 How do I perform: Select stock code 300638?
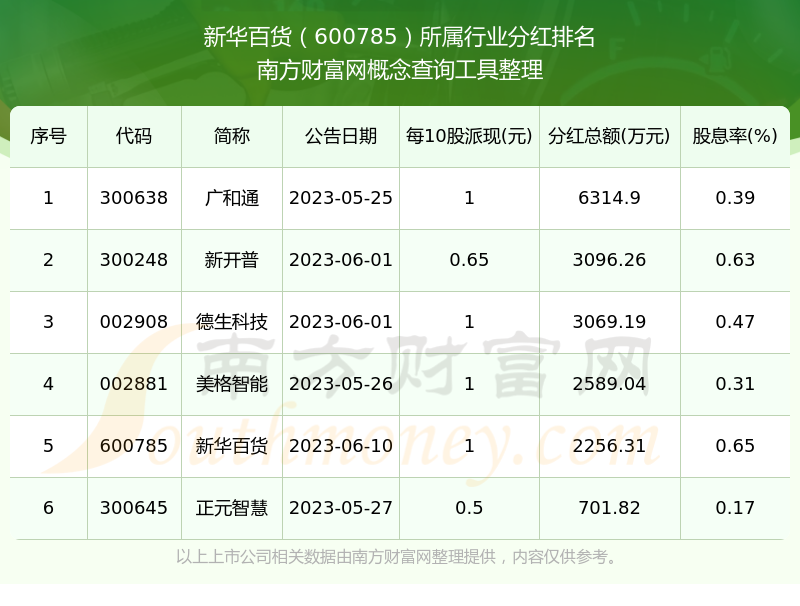coord(134,198)
